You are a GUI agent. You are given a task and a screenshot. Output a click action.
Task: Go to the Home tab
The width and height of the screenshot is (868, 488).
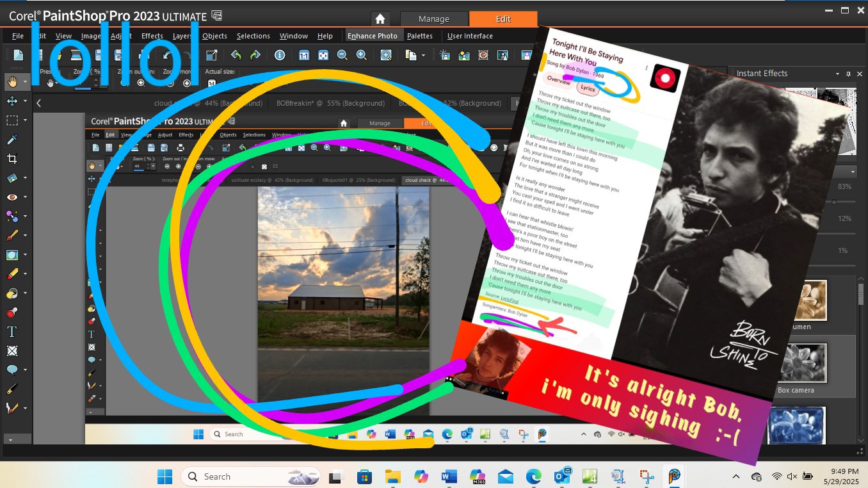(x=380, y=19)
